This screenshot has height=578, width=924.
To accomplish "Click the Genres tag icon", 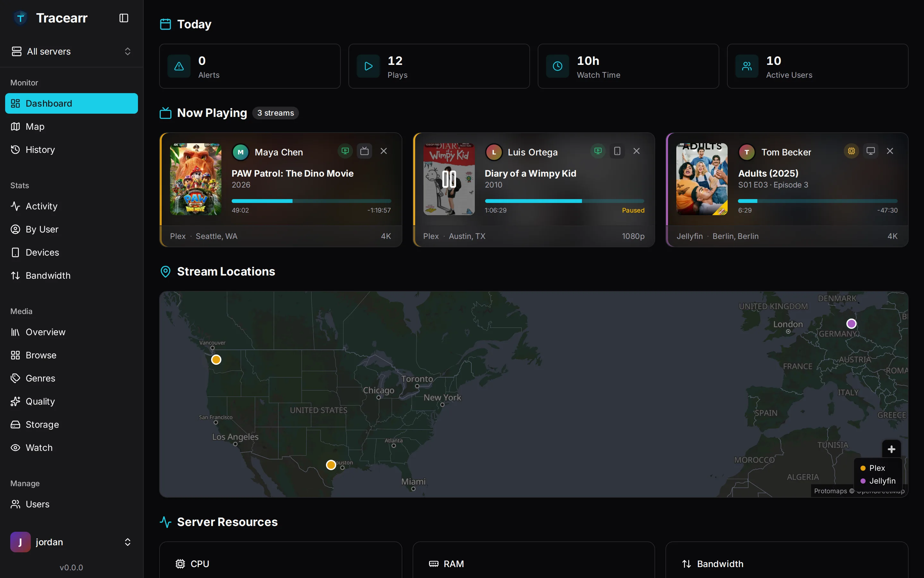I will pos(15,379).
